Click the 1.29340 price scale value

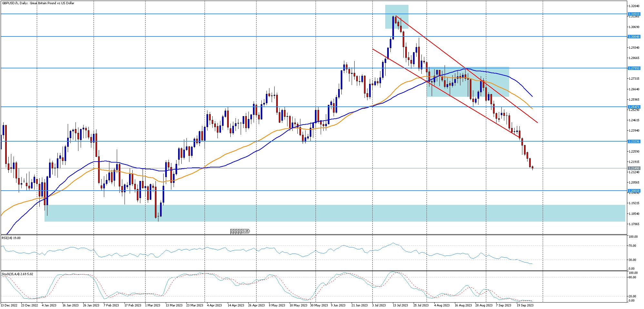click(634, 48)
